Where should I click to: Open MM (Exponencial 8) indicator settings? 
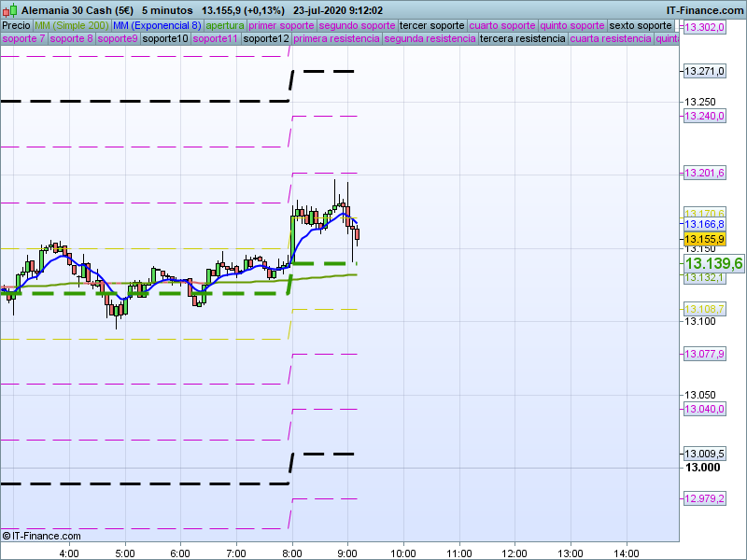(157, 26)
